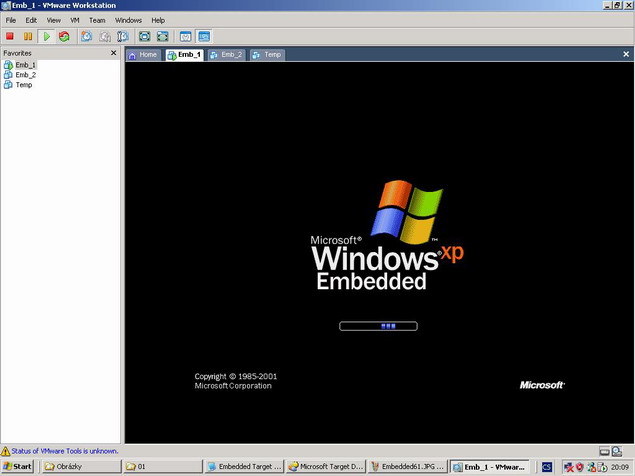This screenshot has width=635, height=476.
Task: Click the Favorites panel header label
Action: point(17,53)
